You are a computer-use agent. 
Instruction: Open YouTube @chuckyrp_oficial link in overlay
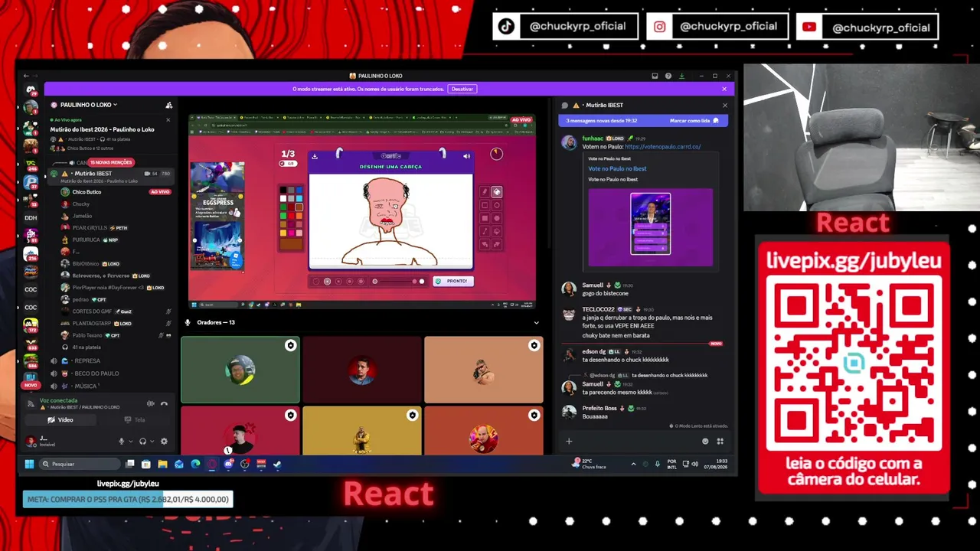coord(867,27)
